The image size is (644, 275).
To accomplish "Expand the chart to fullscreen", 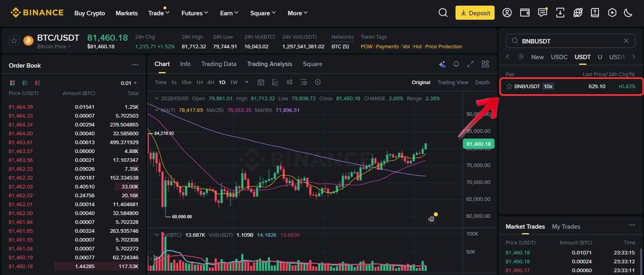I will coord(470,64).
